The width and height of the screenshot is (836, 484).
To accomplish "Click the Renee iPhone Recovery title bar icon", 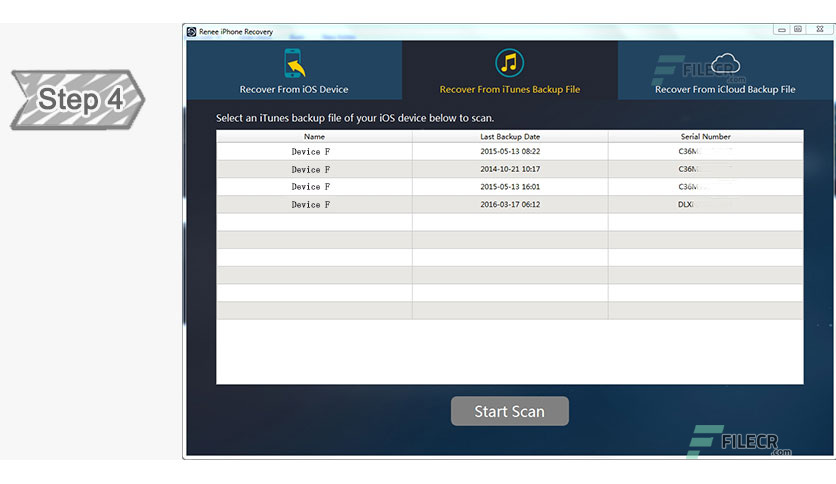I will click(x=191, y=32).
